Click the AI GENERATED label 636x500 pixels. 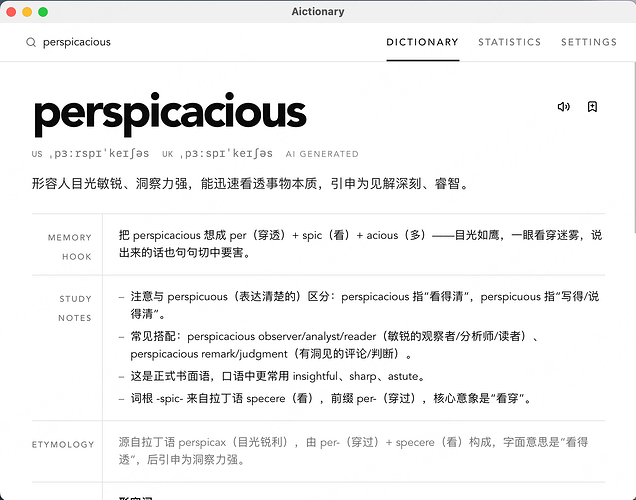(x=322, y=154)
